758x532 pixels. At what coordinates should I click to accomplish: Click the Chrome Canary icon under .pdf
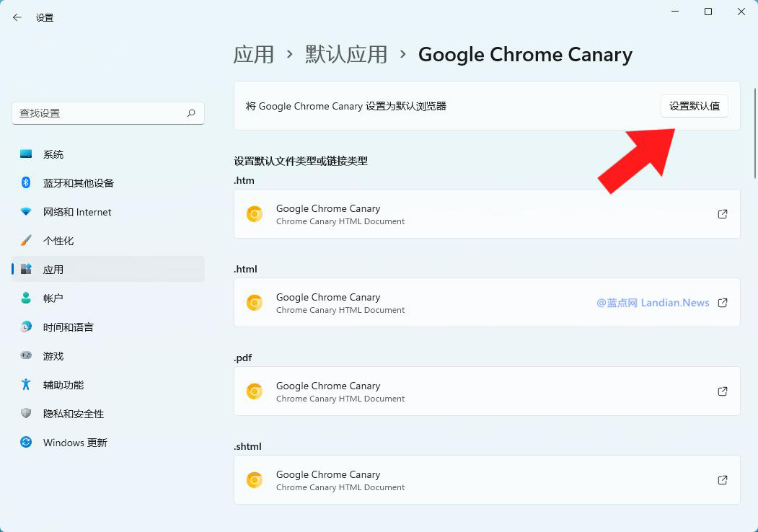[x=255, y=391]
